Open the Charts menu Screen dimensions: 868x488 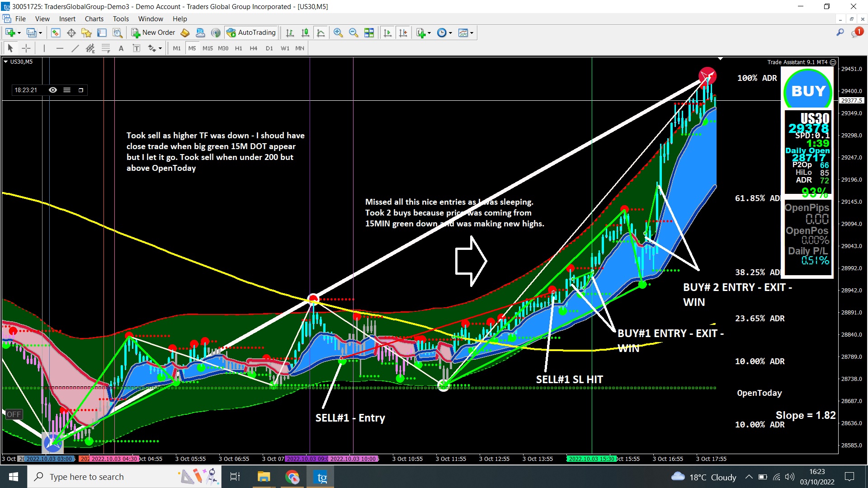94,19
